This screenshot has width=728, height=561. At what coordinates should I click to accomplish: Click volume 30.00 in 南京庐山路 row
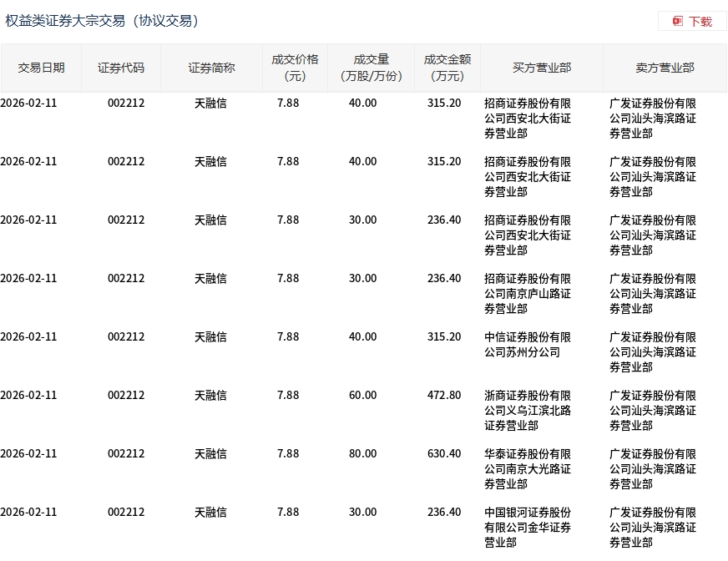click(x=362, y=278)
